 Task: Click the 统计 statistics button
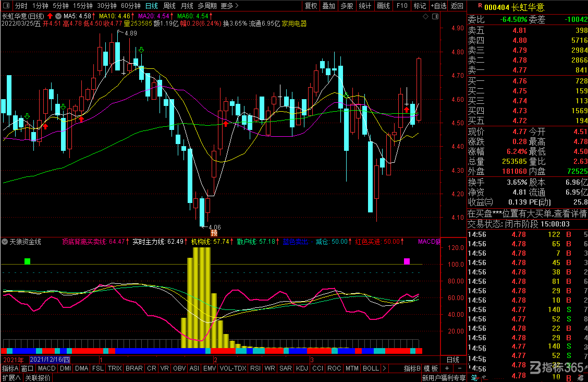365,6
